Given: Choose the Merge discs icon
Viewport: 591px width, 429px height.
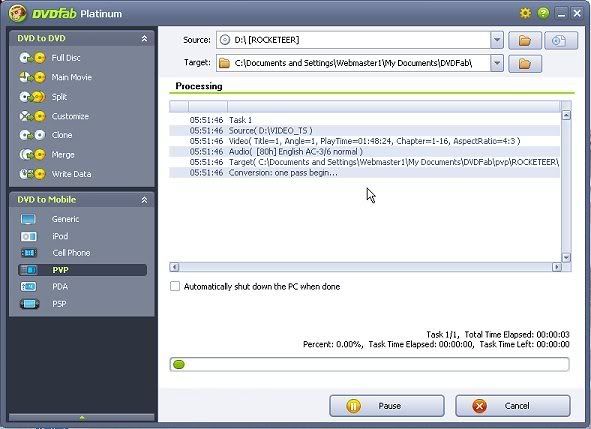Looking at the screenshot, I should [32, 155].
